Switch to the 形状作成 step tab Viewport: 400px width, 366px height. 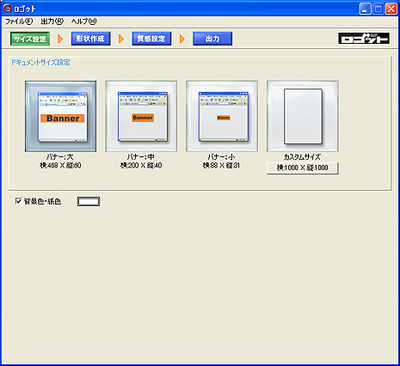pyautogui.click(x=91, y=39)
